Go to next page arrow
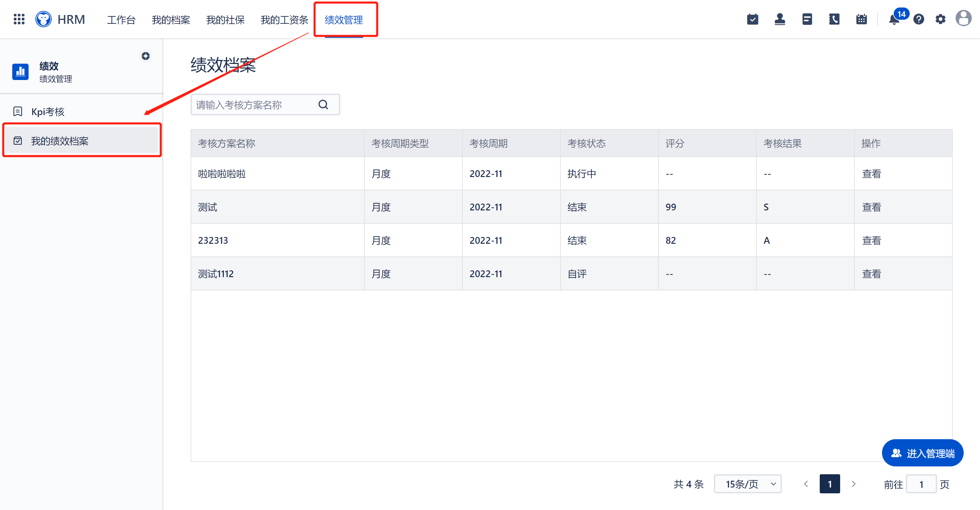This screenshot has height=510, width=980. click(x=853, y=484)
